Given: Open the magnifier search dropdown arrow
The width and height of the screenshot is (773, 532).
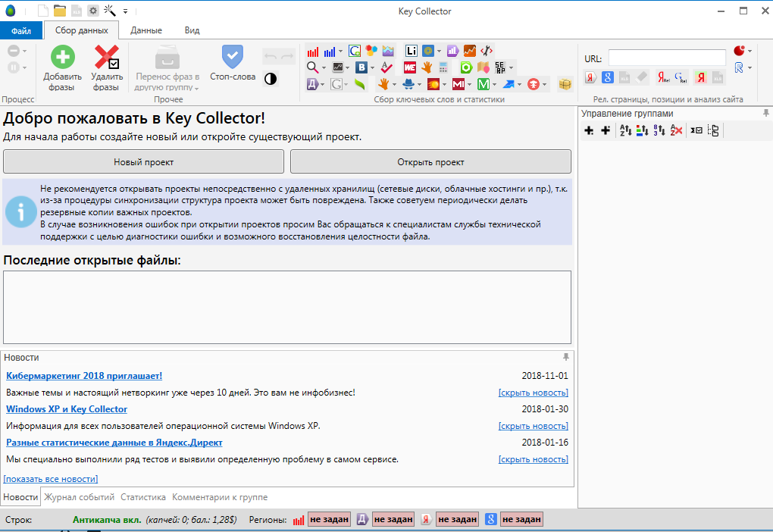Looking at the screenshot, I should 324,68.
